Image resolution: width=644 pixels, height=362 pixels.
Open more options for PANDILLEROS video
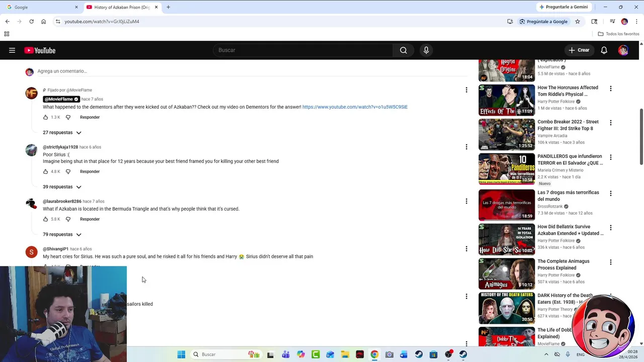click(x=611, y=157)
